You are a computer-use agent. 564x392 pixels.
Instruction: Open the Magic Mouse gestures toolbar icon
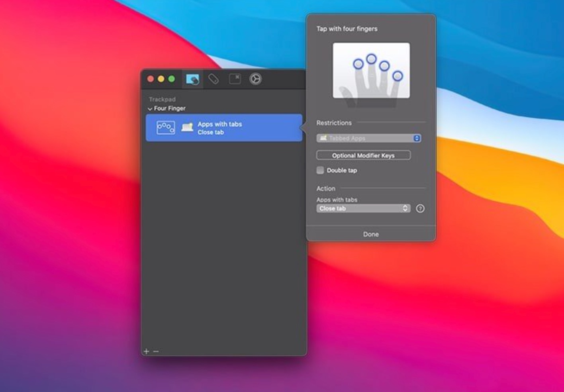(x=213, y=79)
